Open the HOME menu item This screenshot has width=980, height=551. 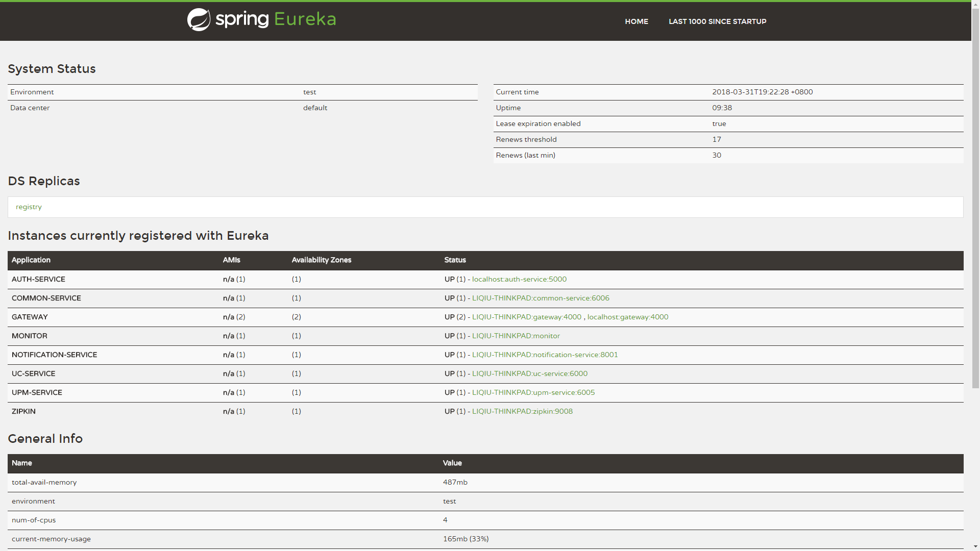[x=636, y=21]
